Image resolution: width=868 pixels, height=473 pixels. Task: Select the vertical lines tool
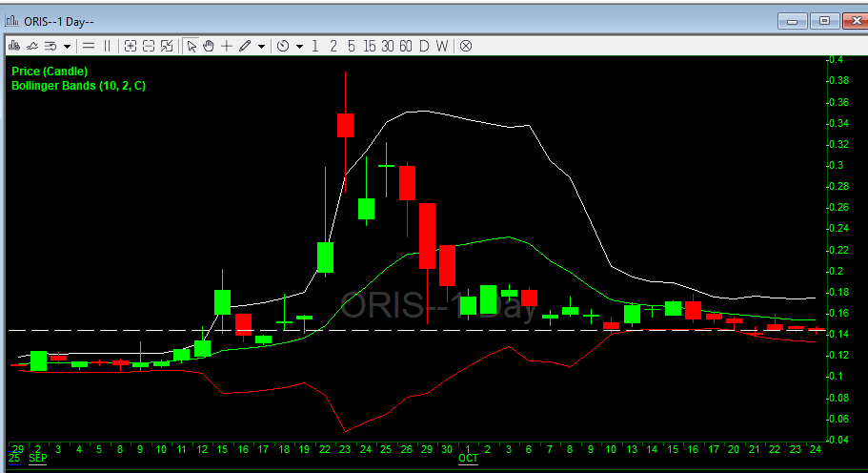coord(107,45)
